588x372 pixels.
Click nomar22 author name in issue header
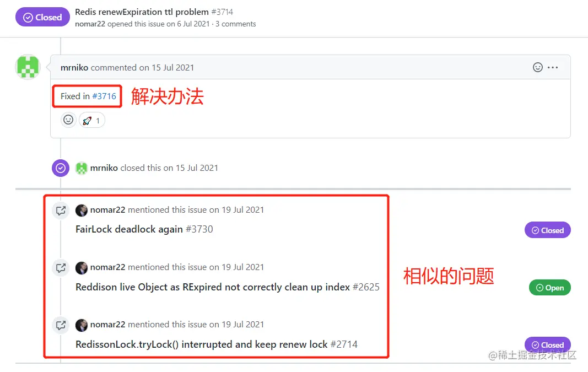click(90, 24)
